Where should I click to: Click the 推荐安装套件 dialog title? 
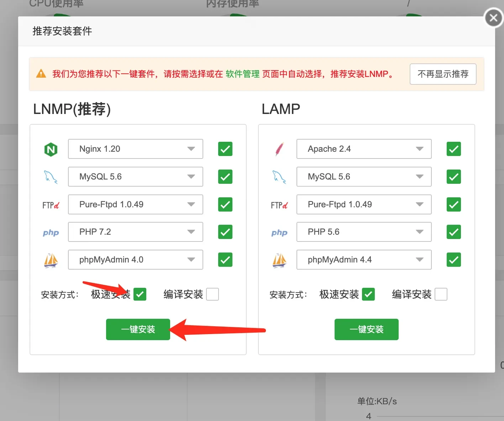coord(62,31)
